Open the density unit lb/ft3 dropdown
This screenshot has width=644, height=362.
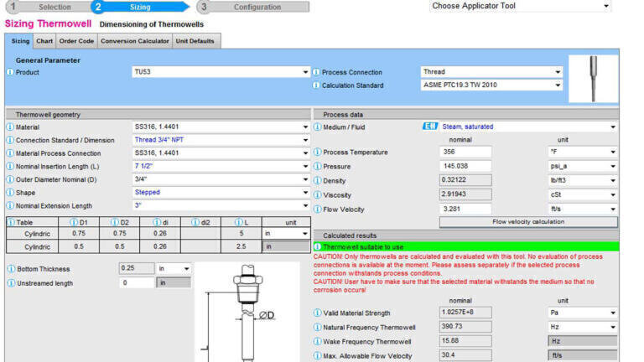[x=583, y=181]
